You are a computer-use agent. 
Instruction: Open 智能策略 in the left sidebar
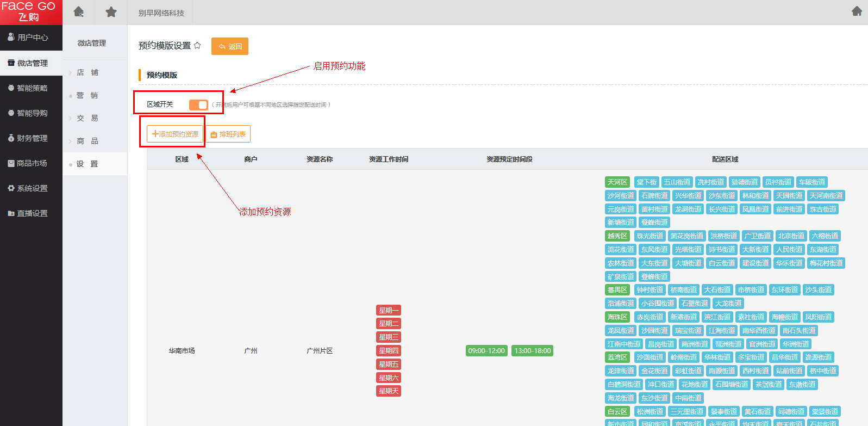[x=32, y=88]
